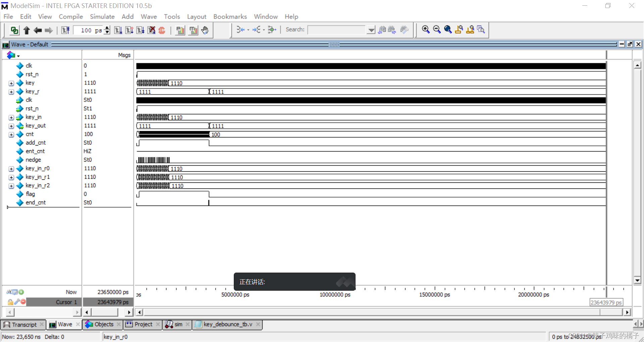Click the Delete Cursor red minus icon
The height and width of the screenshot is (342, 644).
point(23,302)
